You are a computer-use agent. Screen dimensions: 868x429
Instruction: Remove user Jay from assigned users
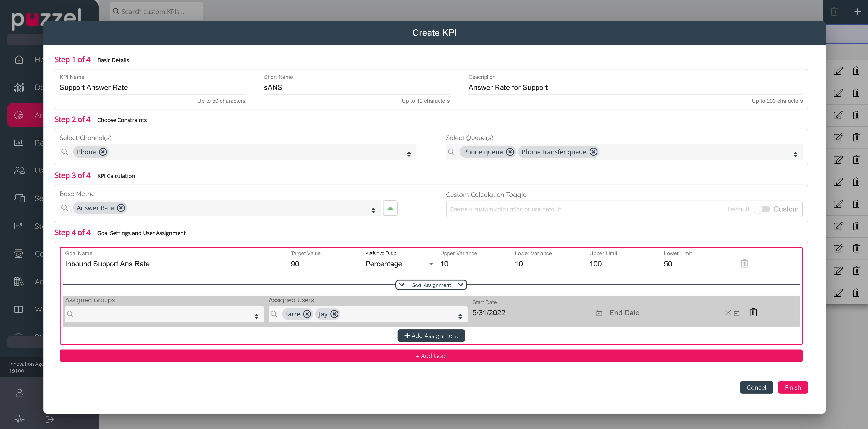pyautogui.click(x=334, y=314)
